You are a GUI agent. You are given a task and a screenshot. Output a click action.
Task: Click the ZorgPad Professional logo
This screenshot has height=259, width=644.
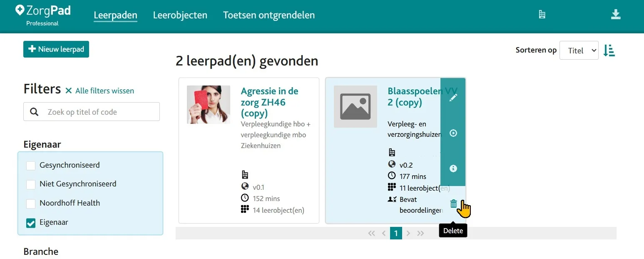[x=43, y=15]
